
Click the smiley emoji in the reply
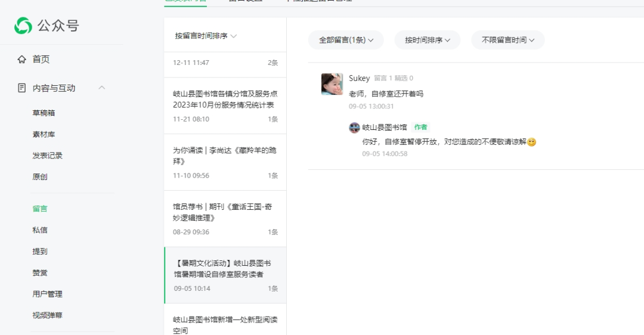pyautogui.click(x=531, y=142)
